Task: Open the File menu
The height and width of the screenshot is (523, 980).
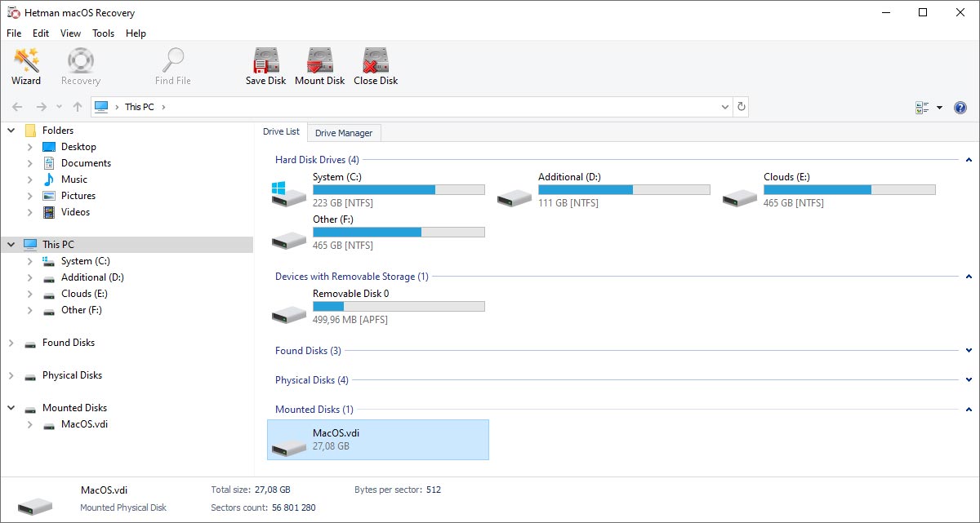Action: pos(14,33)
